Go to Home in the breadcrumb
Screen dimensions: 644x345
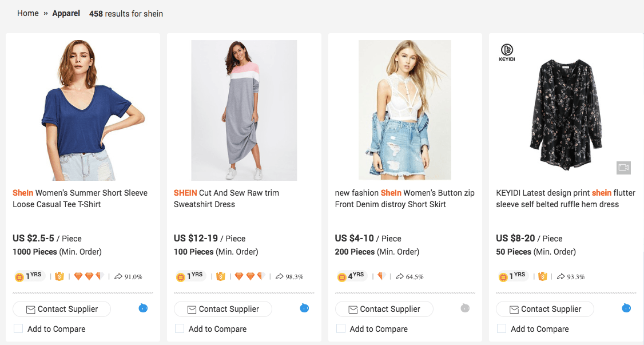tap(28, 13)
